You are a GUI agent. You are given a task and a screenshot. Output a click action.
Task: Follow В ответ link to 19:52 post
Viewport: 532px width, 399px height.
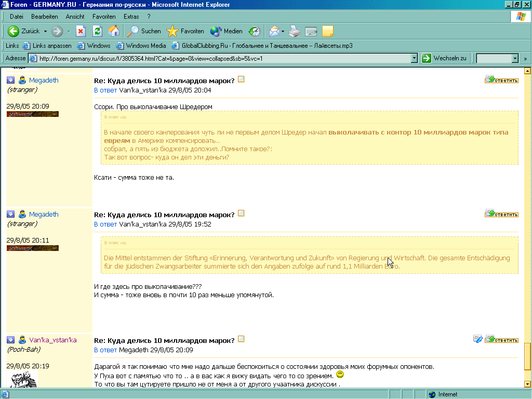pos(105,224)
